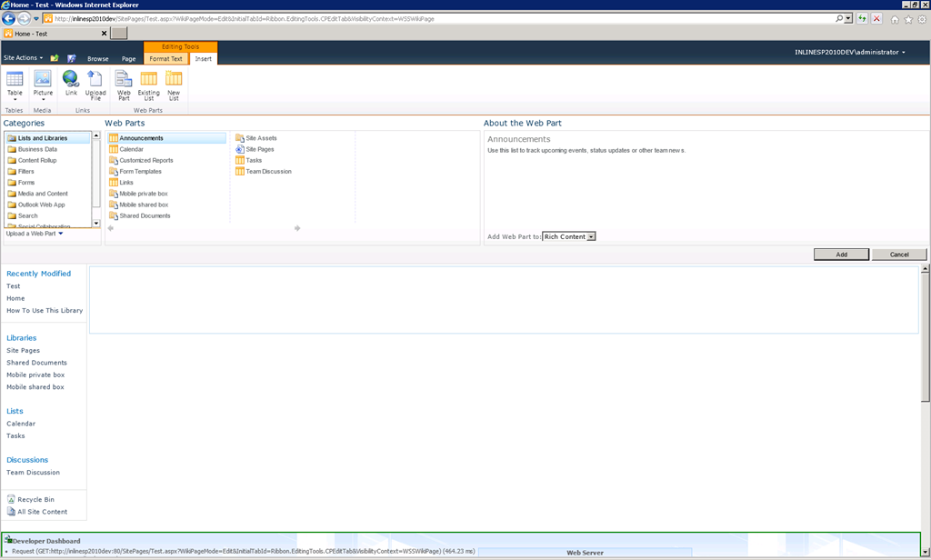Click the Cancel button

click(x=899, y=255)
